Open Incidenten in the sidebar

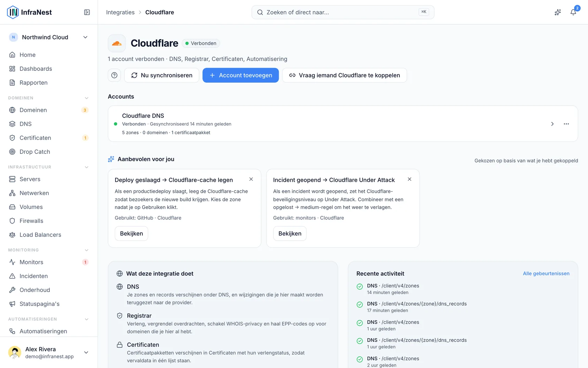(x=49, y=276)
